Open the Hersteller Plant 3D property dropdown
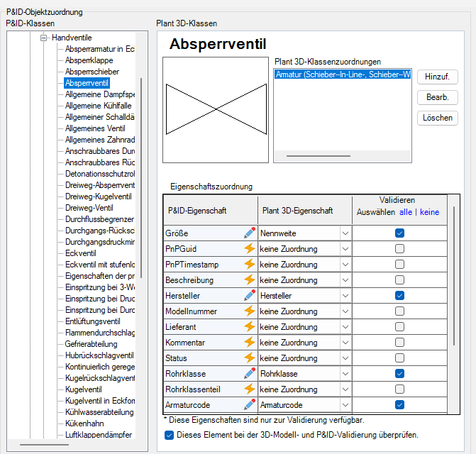The height and width of the screenshot is (454, 476). coord(345,296)
